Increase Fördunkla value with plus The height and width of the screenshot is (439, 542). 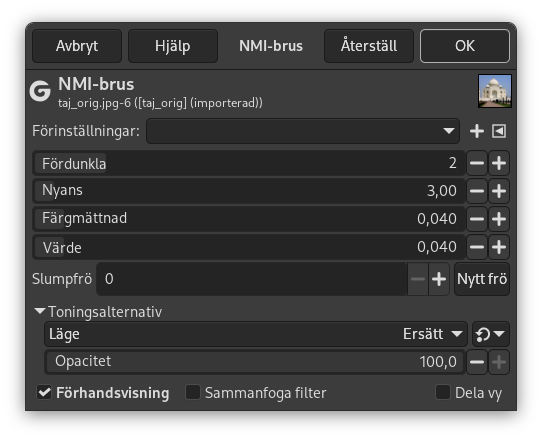coord(499,163)
